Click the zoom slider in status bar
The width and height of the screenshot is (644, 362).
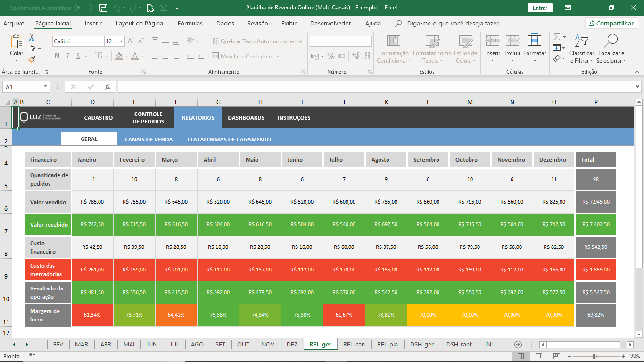pyautogui.click(x=594, y=356)
